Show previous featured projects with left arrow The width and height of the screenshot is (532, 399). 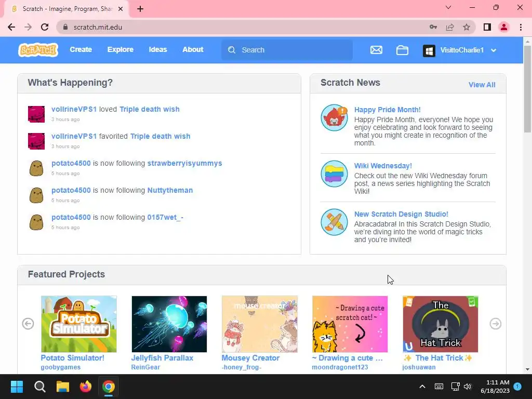28,324
